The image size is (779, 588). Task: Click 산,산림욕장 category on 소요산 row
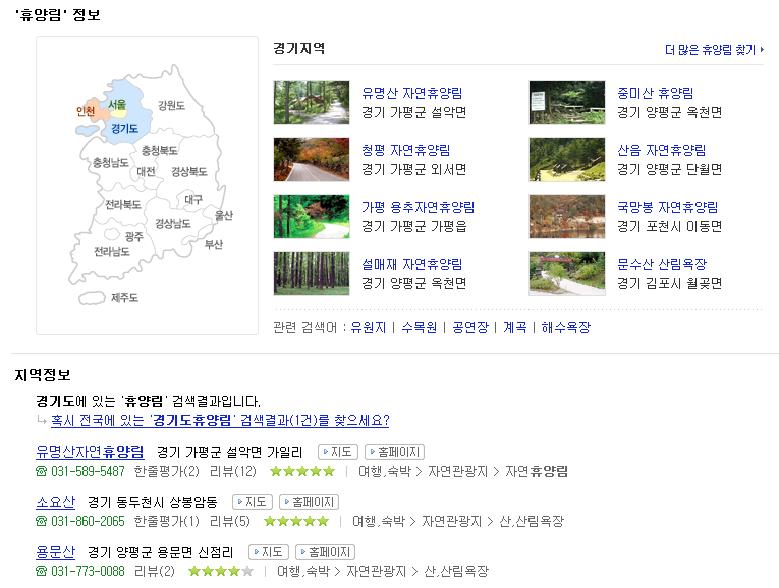click(532, 521)
